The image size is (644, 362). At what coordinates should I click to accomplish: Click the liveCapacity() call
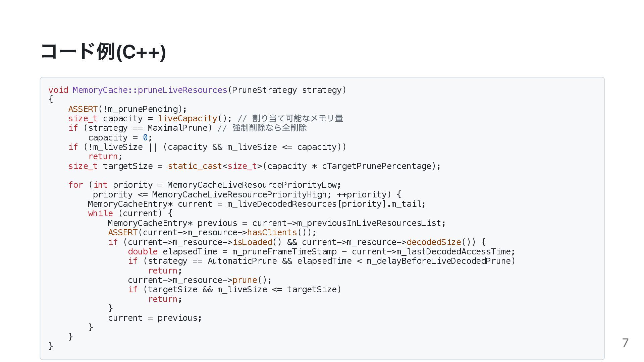pyautogui.click(x=195, y=118)
